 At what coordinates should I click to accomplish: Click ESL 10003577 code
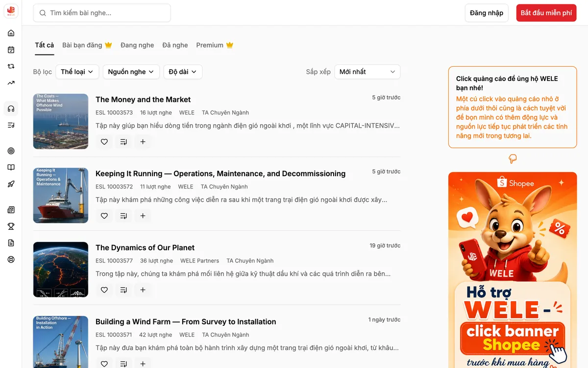114,261
